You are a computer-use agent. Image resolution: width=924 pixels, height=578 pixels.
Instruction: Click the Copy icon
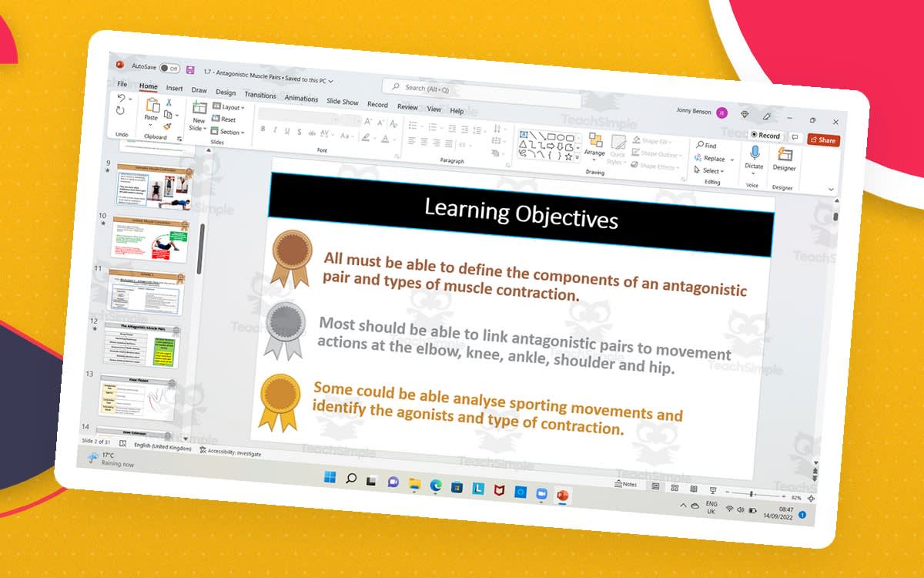pyautogui.click(x=168, y=115)
